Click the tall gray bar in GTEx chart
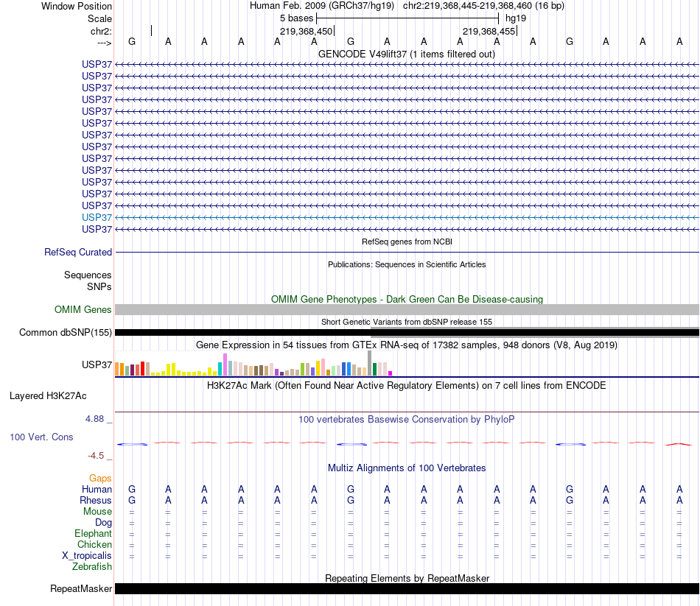This screenshot has width=700, height=606. pyautogui.click(x=370, y=363)
